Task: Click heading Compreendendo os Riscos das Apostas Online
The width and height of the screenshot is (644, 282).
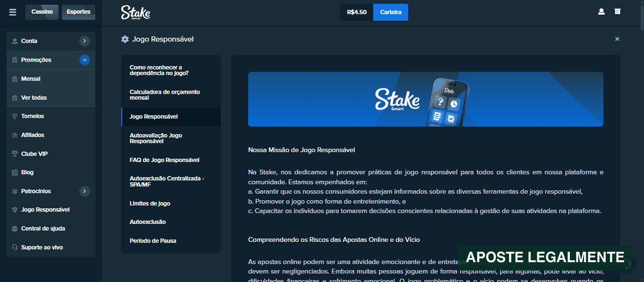Action: [334, 240]
